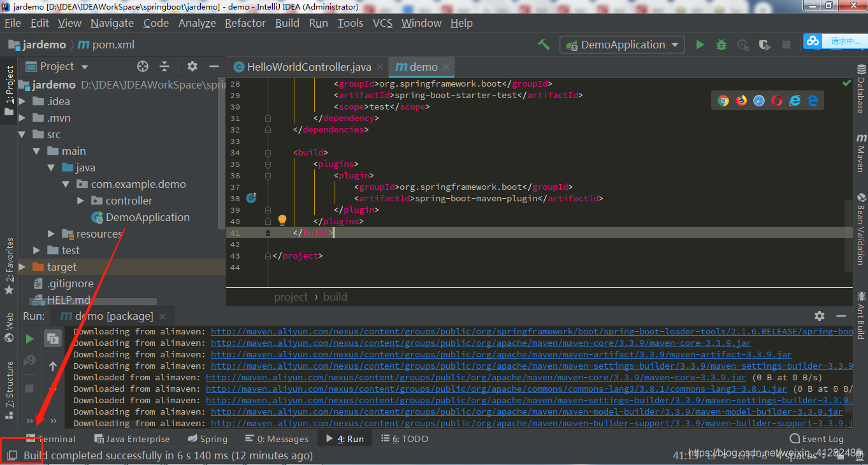This screenshot has height=465, width=868.
Task: Click the up arrow in Run panel
Action: point(53,366)
